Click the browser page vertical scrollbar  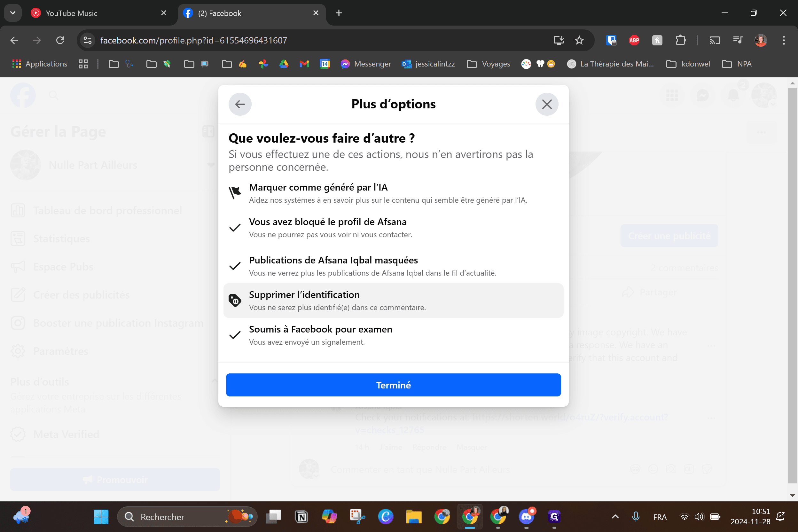pos(793,286)
